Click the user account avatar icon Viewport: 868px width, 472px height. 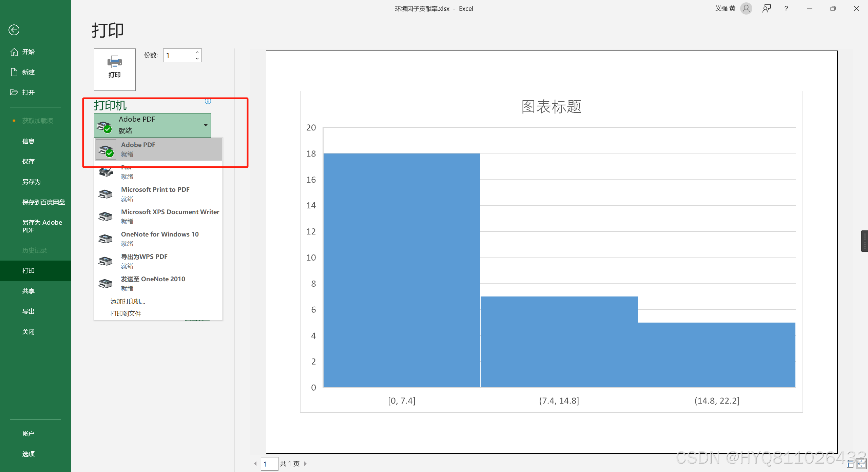pyautogui.click(x=746, y=9)
